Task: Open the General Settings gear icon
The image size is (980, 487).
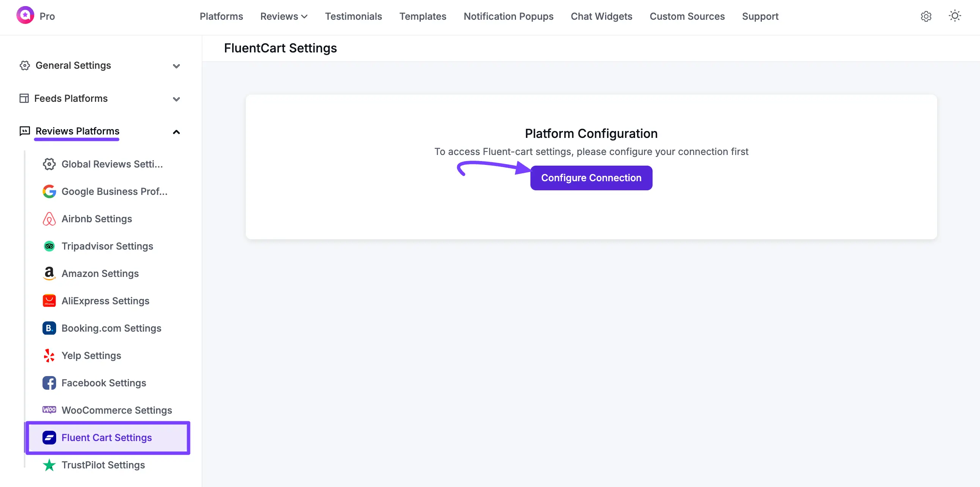Action: (24, 65)
